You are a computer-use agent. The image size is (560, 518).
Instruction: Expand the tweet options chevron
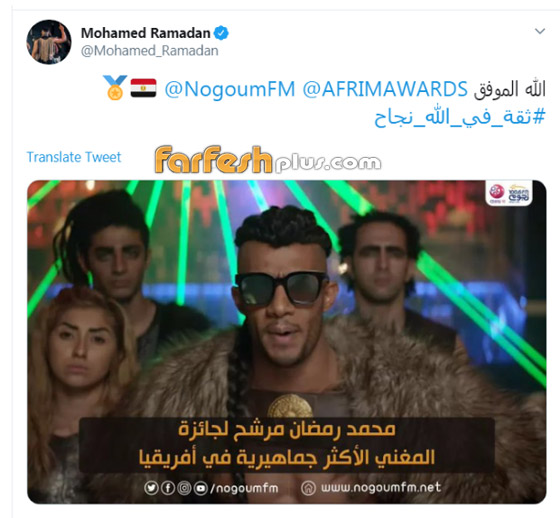(540, 31)
